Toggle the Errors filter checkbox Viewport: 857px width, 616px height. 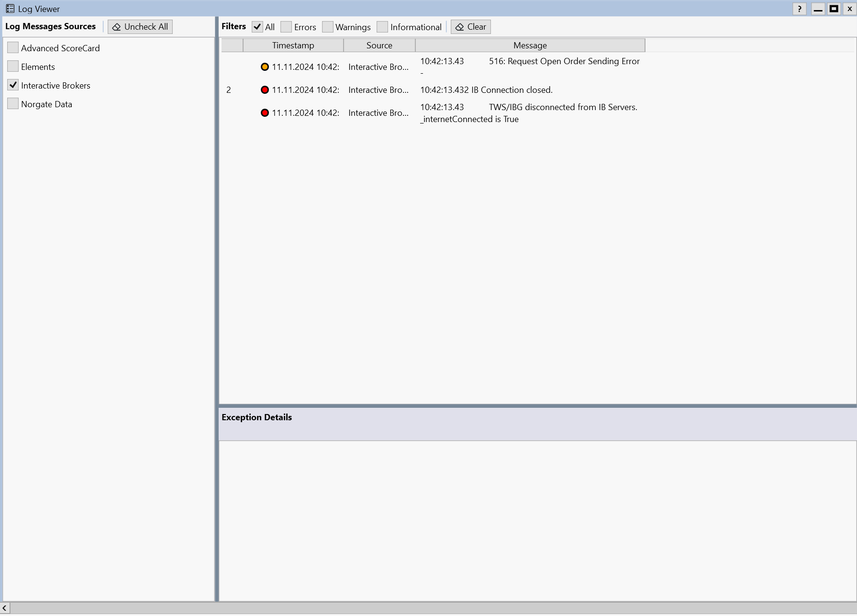pyautogui.click(x=286, y=27)
